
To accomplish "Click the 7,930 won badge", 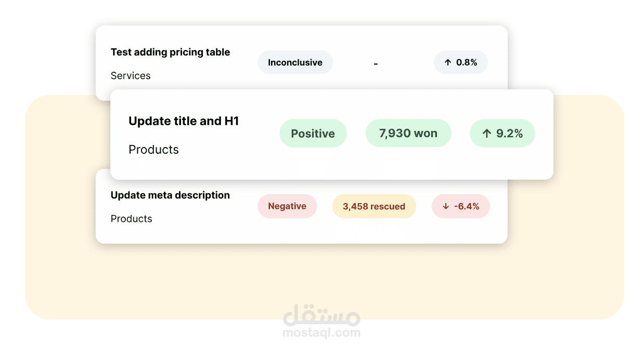I will coord(408,134).
